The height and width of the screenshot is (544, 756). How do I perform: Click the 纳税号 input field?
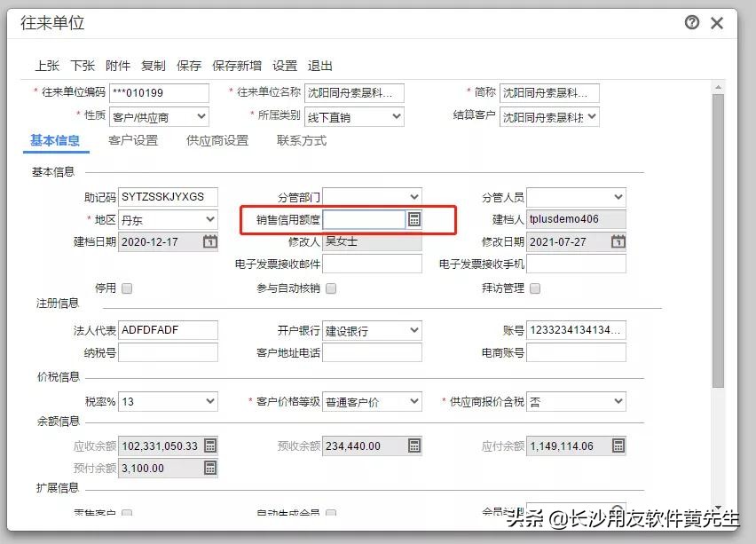pos(168,352)
